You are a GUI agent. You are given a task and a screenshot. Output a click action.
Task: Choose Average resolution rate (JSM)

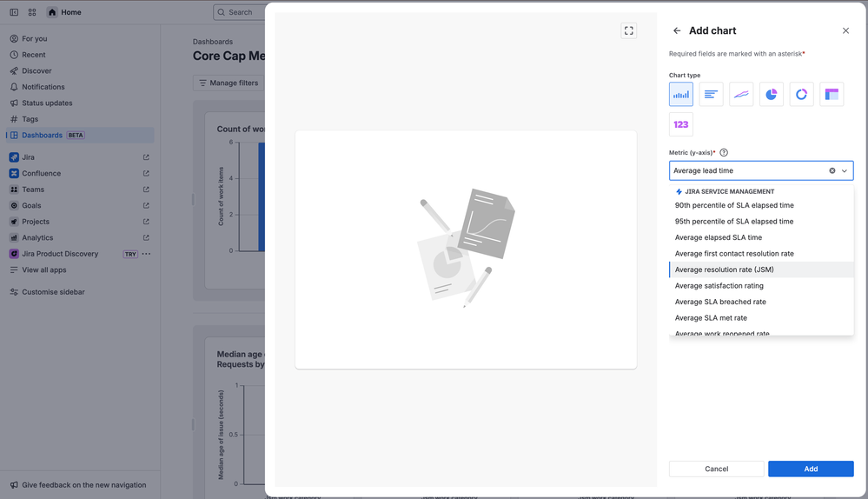click(x=761, y=269)
